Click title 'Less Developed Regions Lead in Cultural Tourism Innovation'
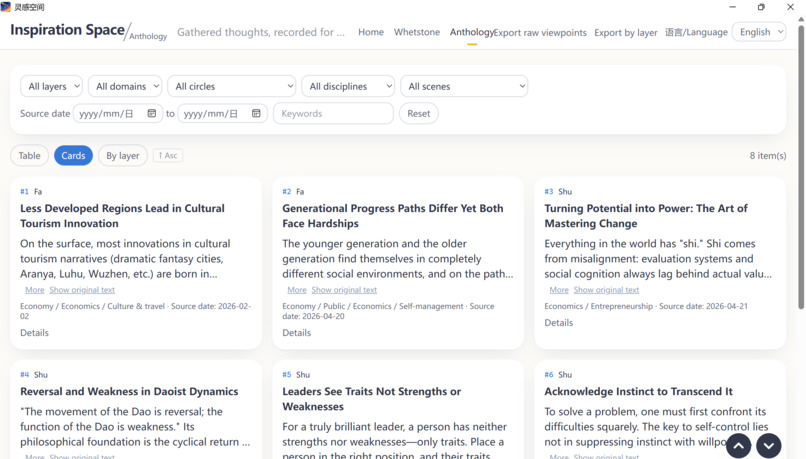The width and height of the screenshot is (806, 459). click(x=122, y=216)
